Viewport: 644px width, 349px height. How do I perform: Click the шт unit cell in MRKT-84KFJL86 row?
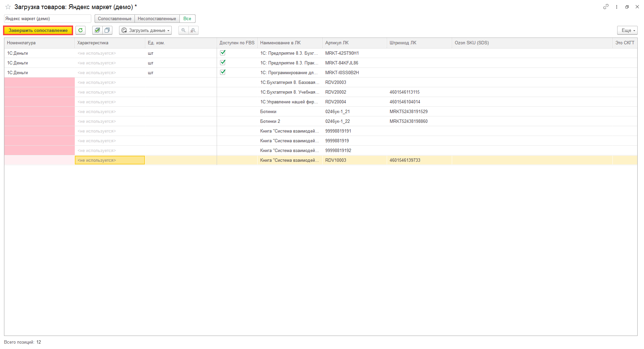click(x=181, y=63)
